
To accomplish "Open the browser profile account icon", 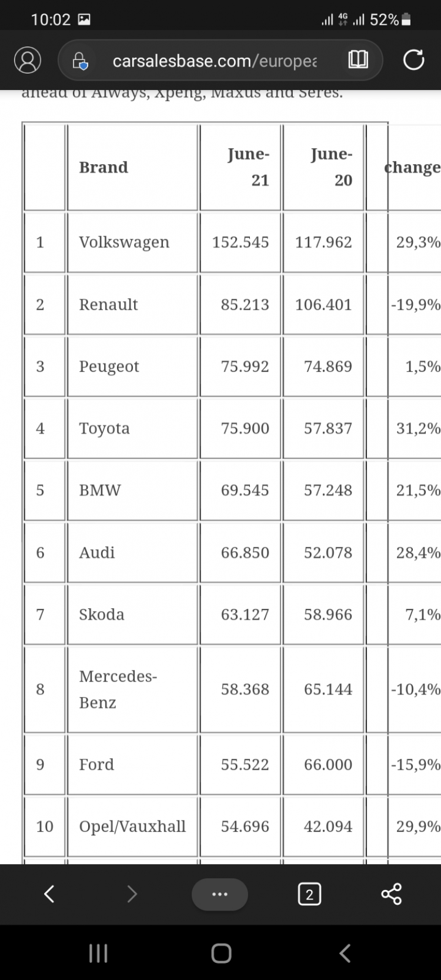I will 28,60.
